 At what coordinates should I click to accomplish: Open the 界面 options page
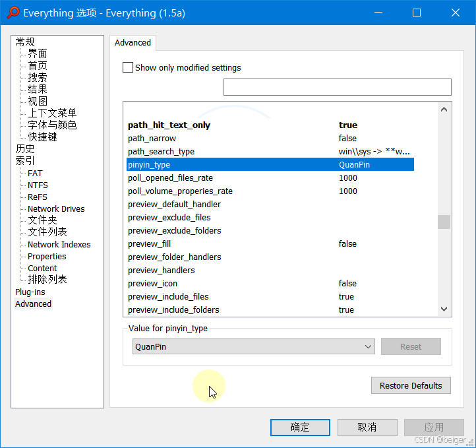(x=38, y=53)
